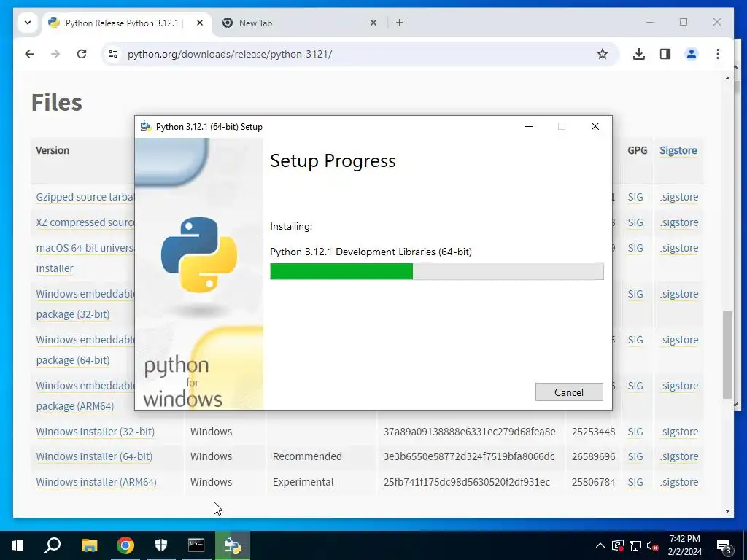Reload the python.org page
This screenshot has height=560, width=747.
(x=82, y=54)
